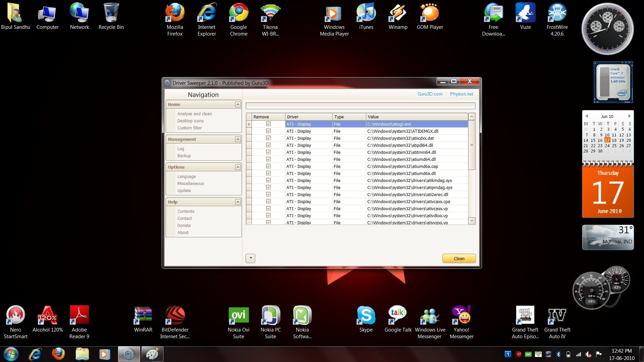This screenshot has height=362, width=644.
Task: Go to next month in calendar gadget
Action: pyautogui.click(x=629, y=116)
